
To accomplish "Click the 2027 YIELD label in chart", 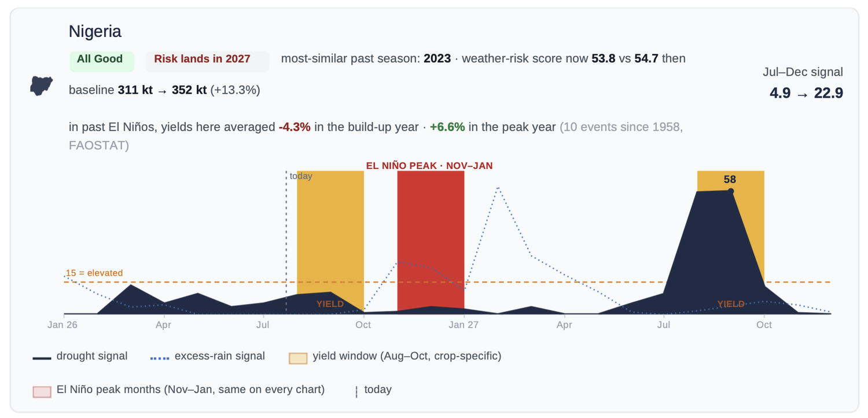I will point(731,304).
